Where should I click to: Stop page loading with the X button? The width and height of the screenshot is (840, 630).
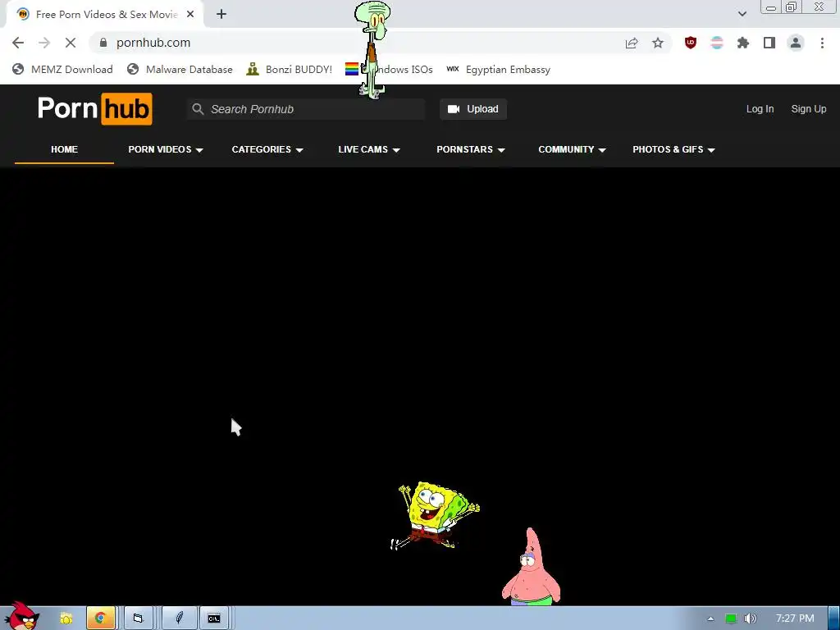click(x=71, y=43)
